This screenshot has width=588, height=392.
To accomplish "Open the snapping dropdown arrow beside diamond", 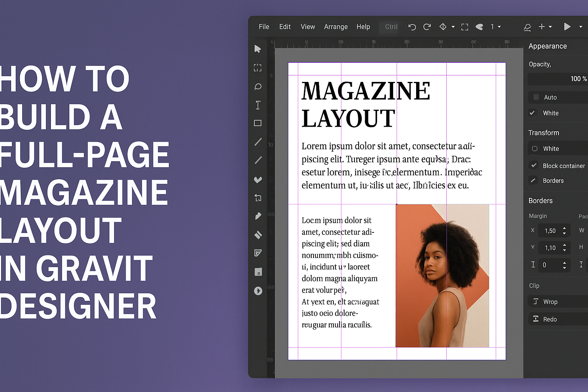I will click(x=453, y=27).
